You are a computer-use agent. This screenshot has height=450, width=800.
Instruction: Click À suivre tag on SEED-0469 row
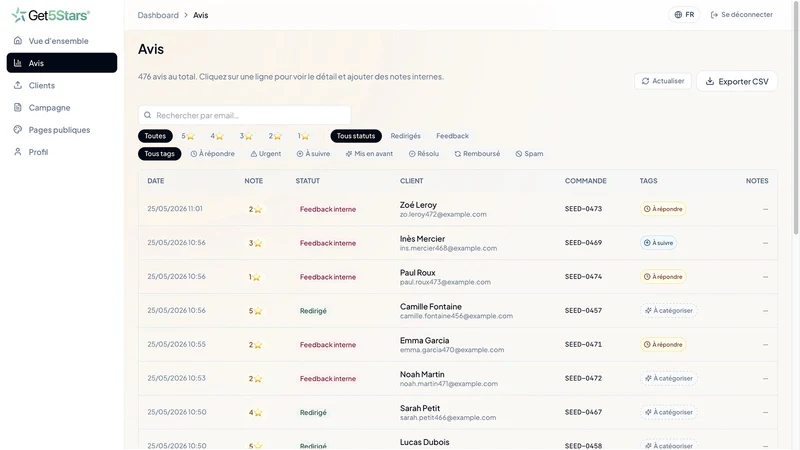(x=658, y=243)
